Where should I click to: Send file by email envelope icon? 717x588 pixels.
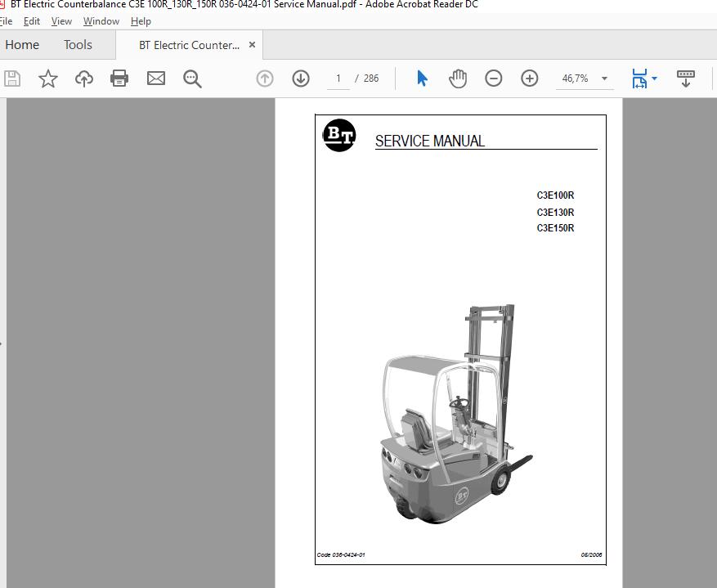point(156,79)
